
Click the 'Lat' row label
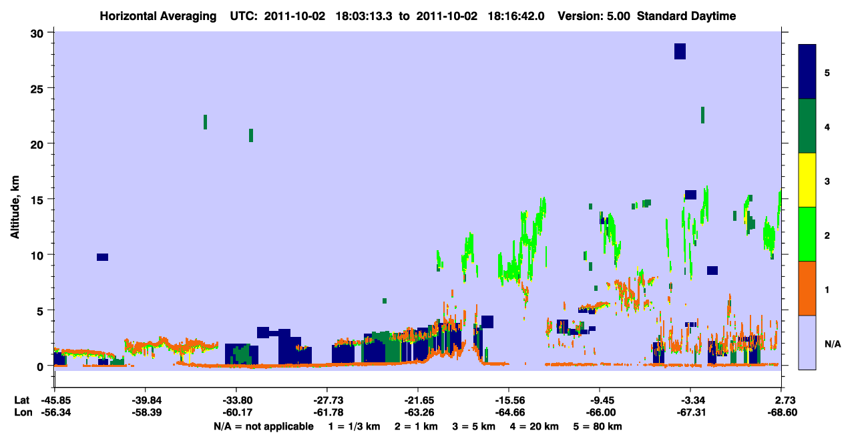(22, 400)
